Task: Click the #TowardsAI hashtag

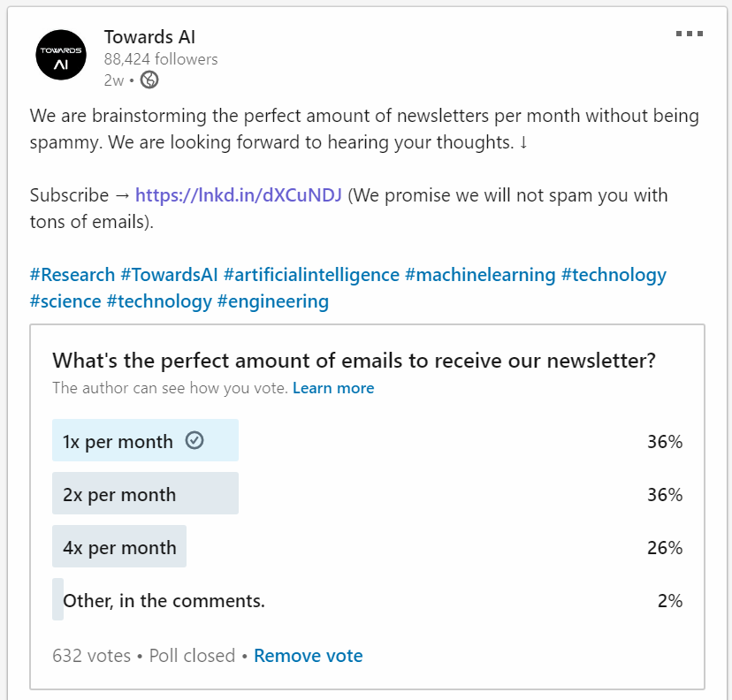Action: pos(170,275)
